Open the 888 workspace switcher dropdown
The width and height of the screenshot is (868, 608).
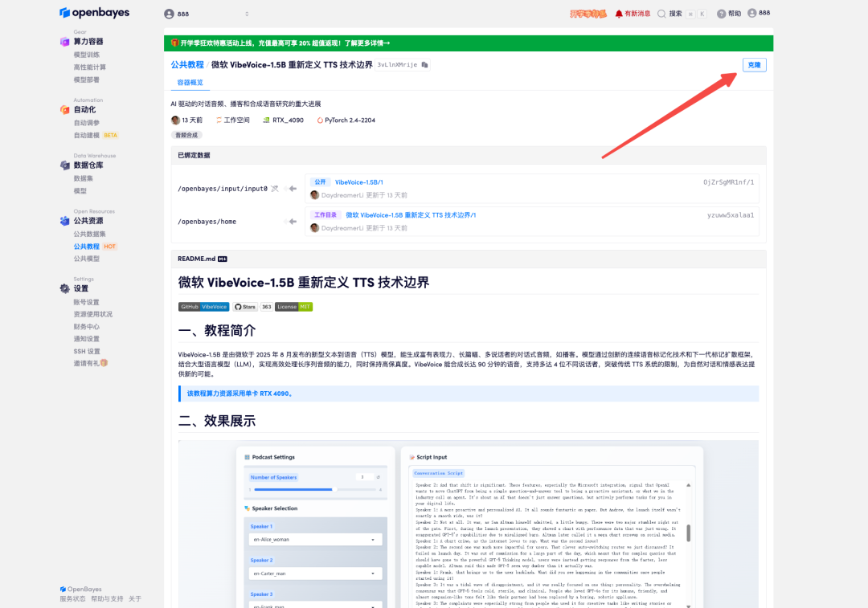207,14
